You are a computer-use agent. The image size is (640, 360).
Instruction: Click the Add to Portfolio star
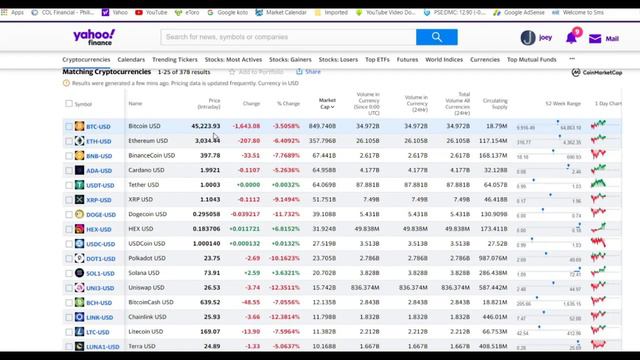[232, 72]
